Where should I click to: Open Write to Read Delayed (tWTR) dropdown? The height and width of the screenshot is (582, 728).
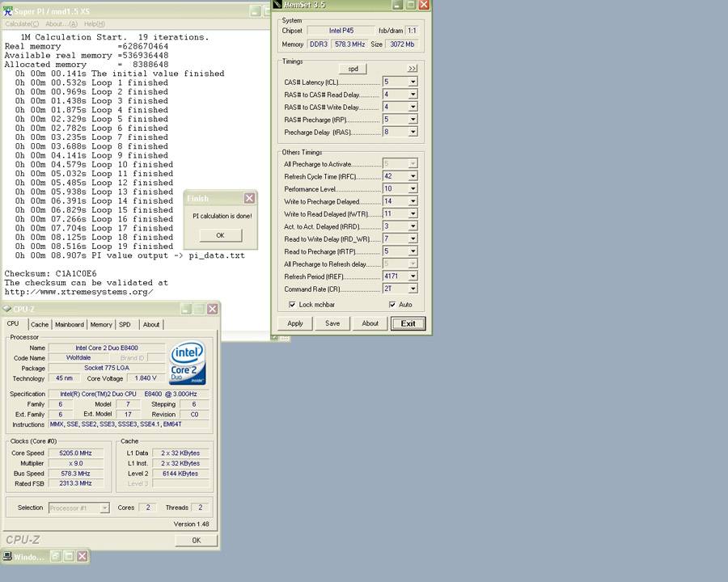pos(413,213)
